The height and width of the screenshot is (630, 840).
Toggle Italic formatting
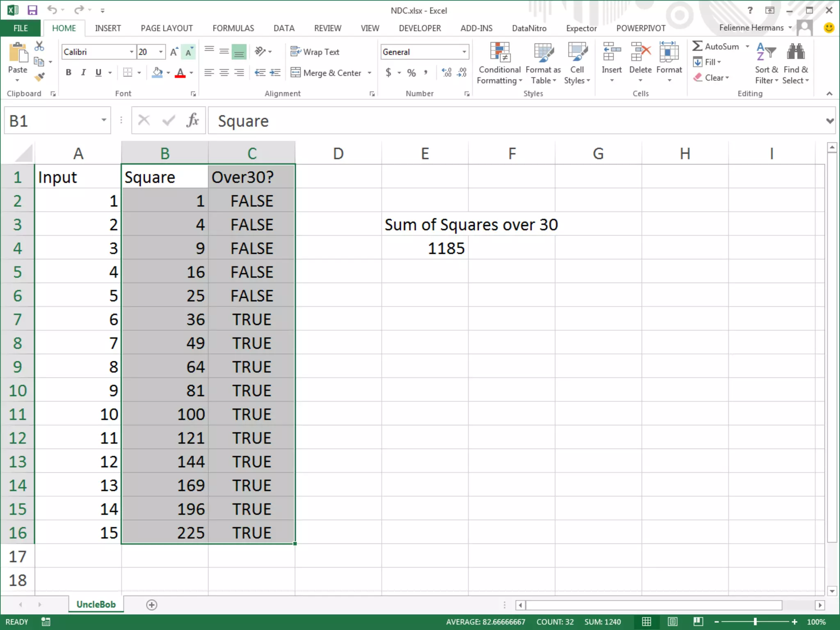click(83, 73)
